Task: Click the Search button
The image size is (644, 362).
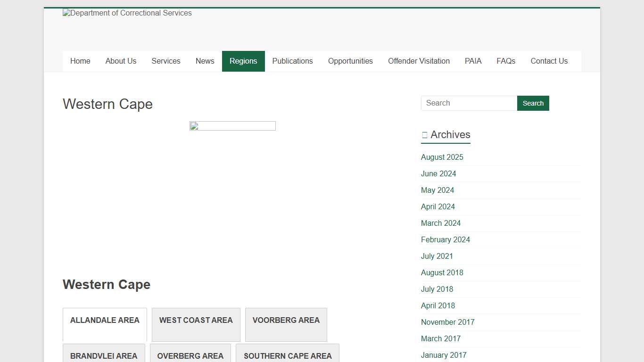Action: coord(533,103)
